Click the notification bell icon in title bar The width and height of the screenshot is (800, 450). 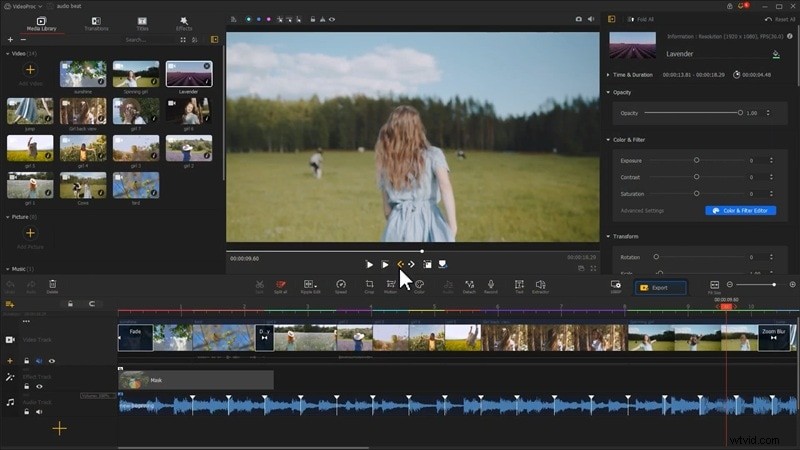click(x=742, y=6)
